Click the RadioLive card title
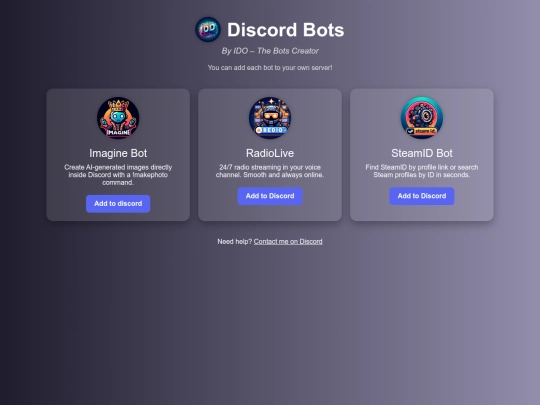This screenshot has width=540, height=405. 270,153
